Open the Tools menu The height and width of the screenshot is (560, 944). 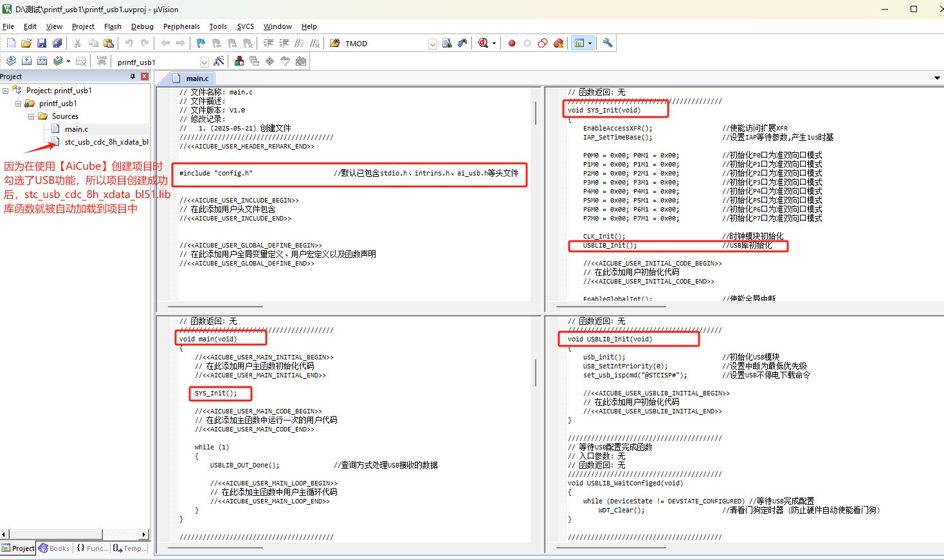point(218,26)
